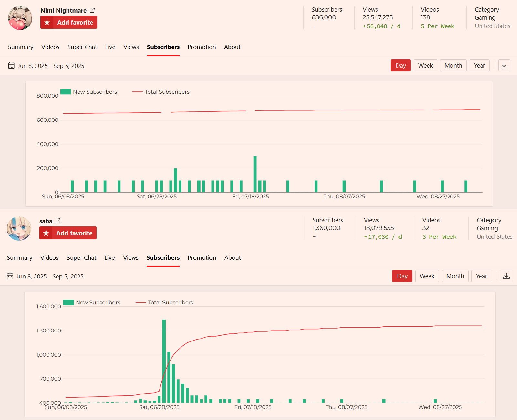The width and height of the screenshot is (517, 420).
Task: Switch Nimi Nightmare chart to Year view
Action: pyautogui.click(x=480, y=66)
